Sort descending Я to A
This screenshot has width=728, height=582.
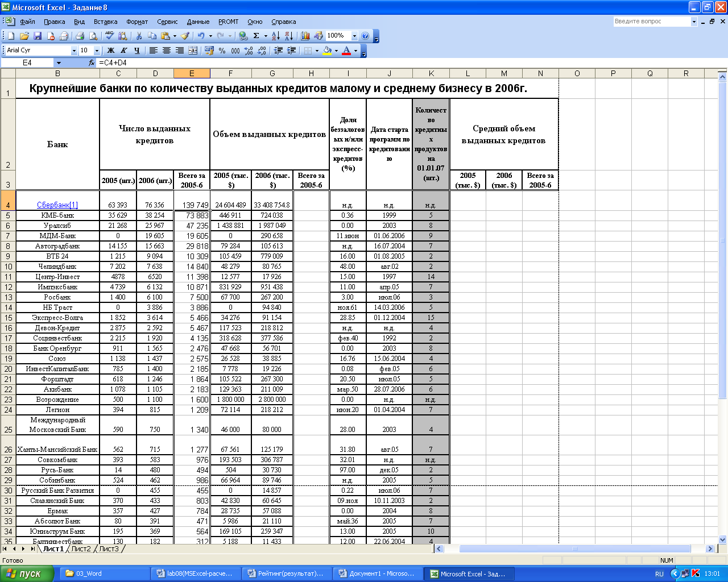(x=288, y=36)
